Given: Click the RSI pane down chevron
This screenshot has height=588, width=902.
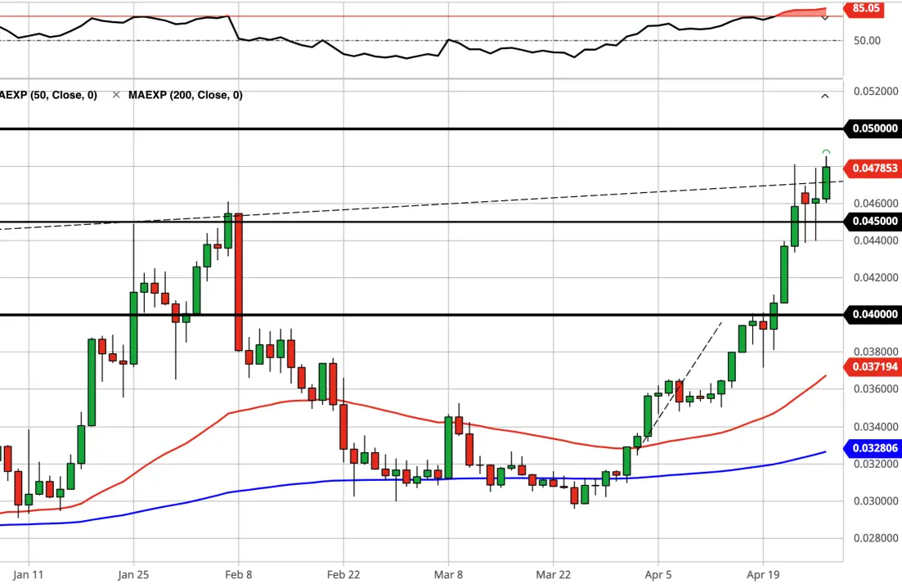Looking at the screenshot, I should pos(825,19).
